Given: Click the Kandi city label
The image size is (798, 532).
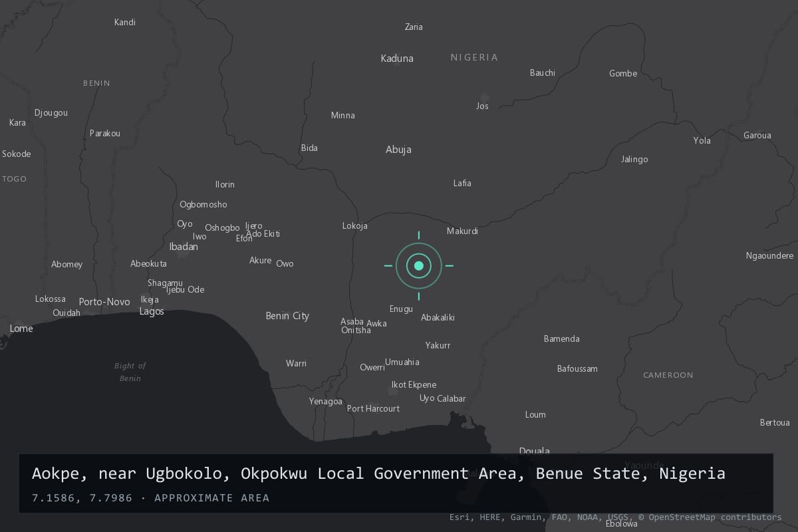Looking at the screenshot, I should click(125, 23).
